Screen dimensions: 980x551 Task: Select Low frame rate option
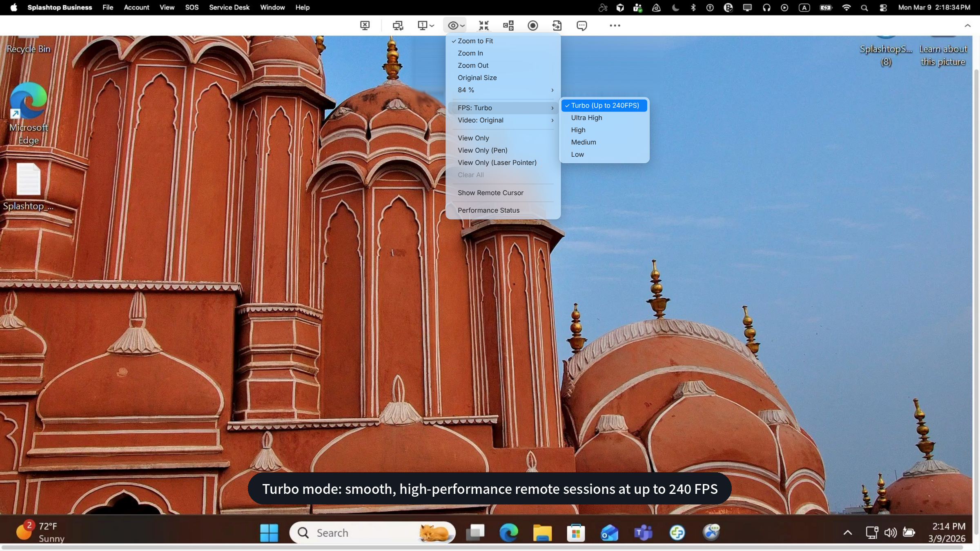point(604,154)
